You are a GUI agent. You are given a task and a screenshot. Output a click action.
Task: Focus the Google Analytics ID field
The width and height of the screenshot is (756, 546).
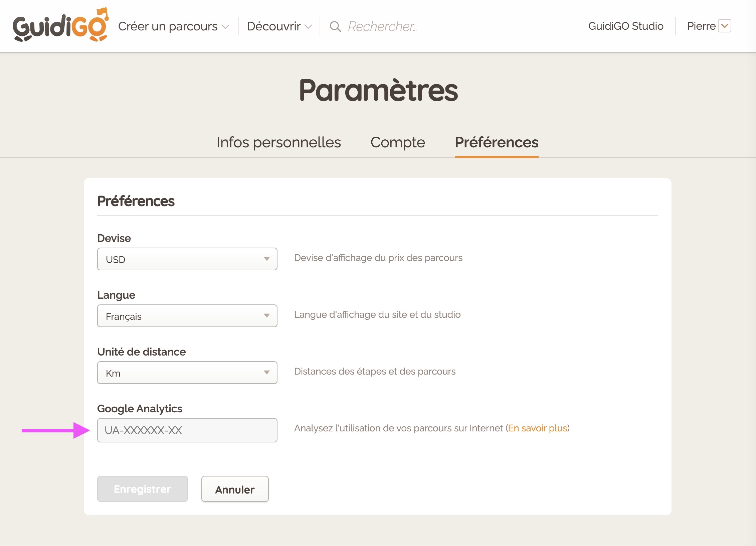pyautogui.click(x=187, y=430)
